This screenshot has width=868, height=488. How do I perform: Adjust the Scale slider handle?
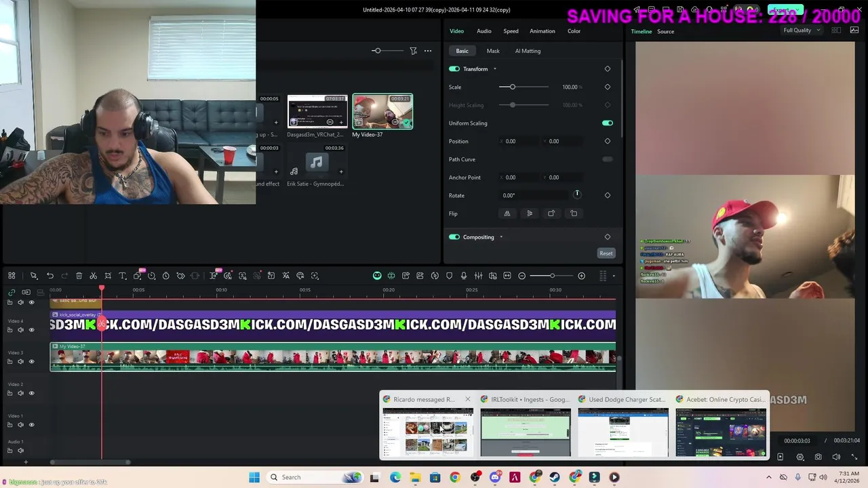pos(513,87)
